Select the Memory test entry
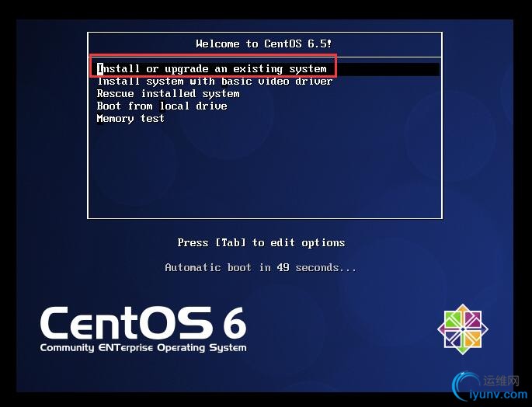 130,119
